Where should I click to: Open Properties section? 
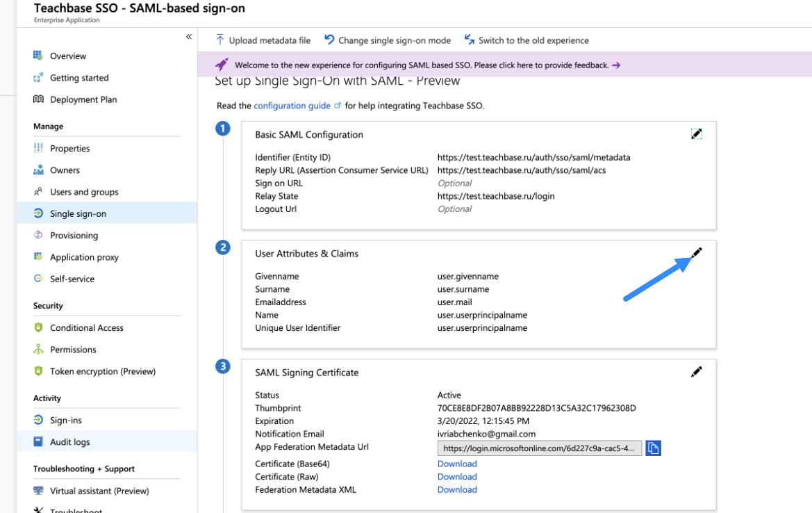click(70, 148)
